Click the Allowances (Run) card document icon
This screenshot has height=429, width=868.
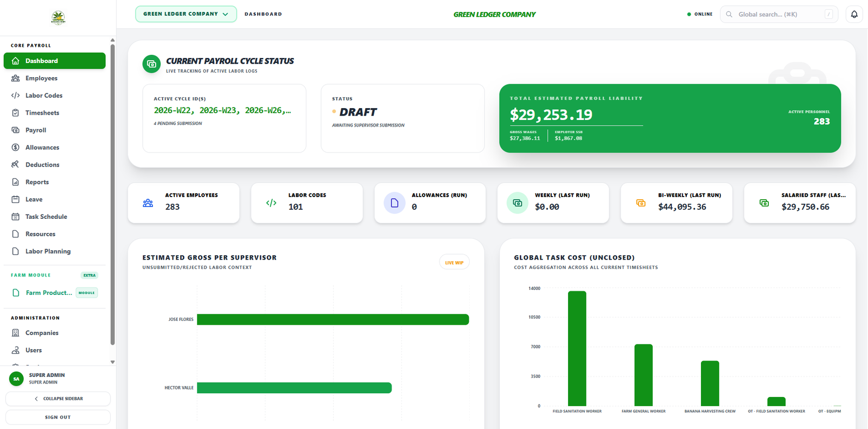click(x=394, y=203)
